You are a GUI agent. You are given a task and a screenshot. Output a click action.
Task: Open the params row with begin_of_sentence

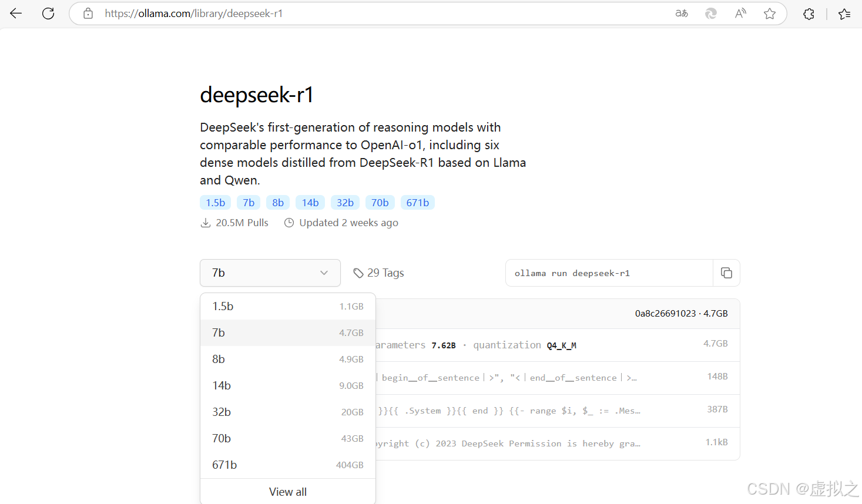(557, 378)
